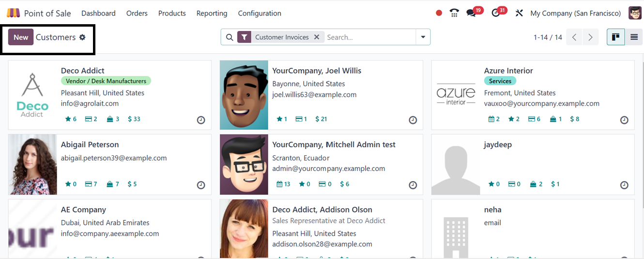The image size is (644, 259).
Task: Open the Reporting menu
Action: pyautogui.click(x=212, y=13)
